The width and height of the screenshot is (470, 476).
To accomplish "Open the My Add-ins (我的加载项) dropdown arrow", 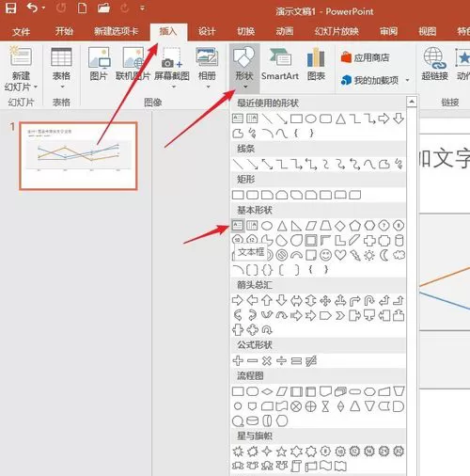I will [407, 80].
